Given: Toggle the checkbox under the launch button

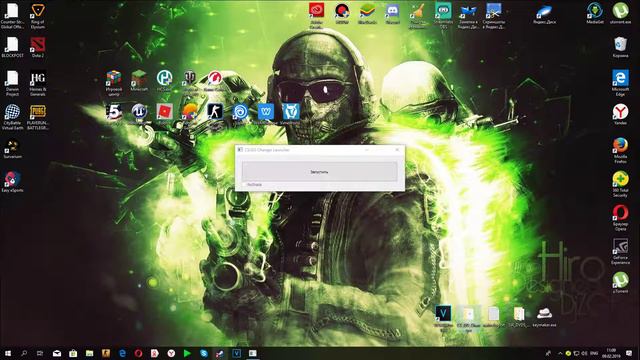Looking at the screenshot, I should (244, 185).
